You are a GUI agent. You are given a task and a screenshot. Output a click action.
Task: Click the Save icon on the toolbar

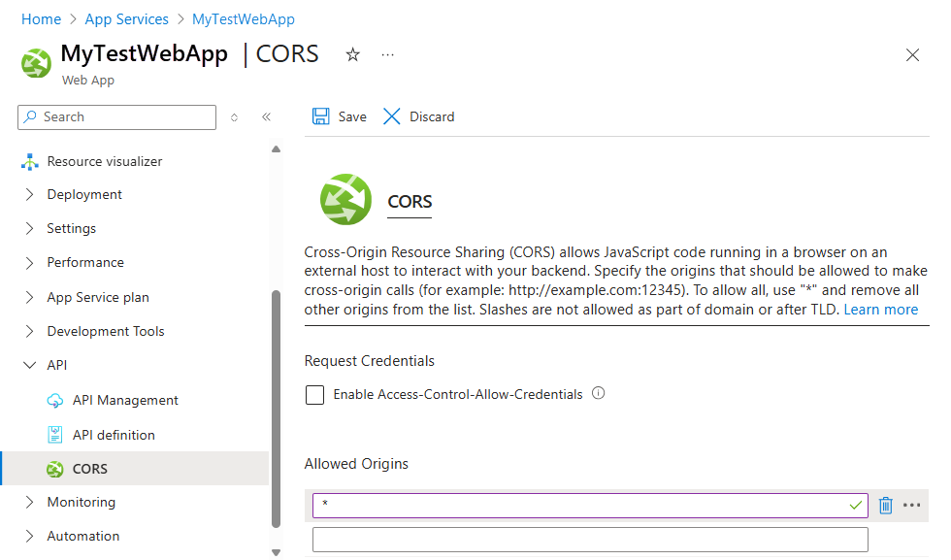point(322,115)
